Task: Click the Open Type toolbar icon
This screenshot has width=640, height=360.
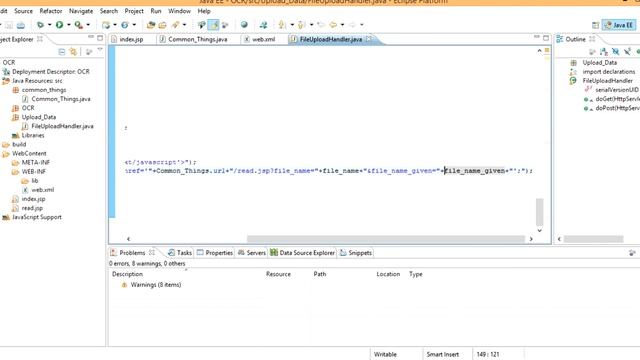Action: coord(151,25)
